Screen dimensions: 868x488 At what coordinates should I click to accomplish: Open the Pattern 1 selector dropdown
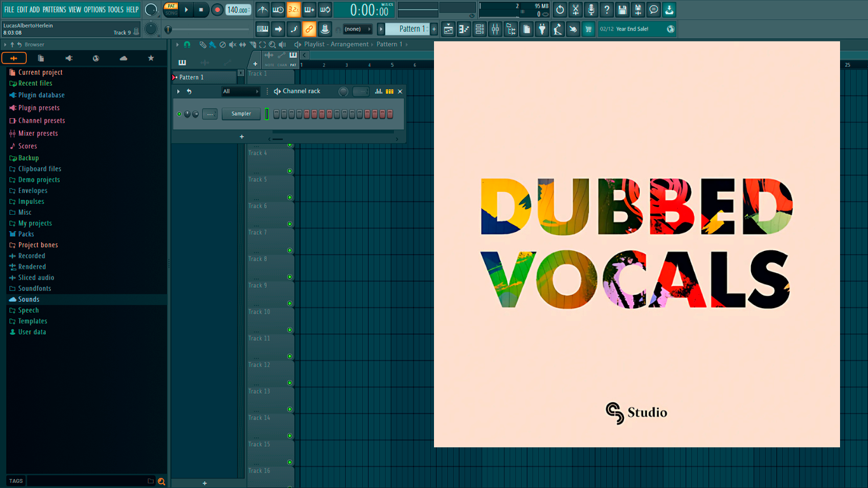(x=407, y=29)
